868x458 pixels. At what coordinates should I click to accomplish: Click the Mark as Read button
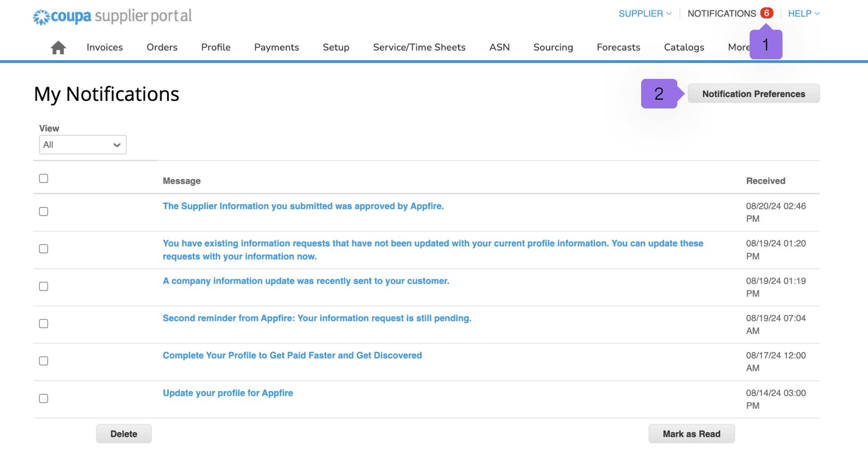692,434
